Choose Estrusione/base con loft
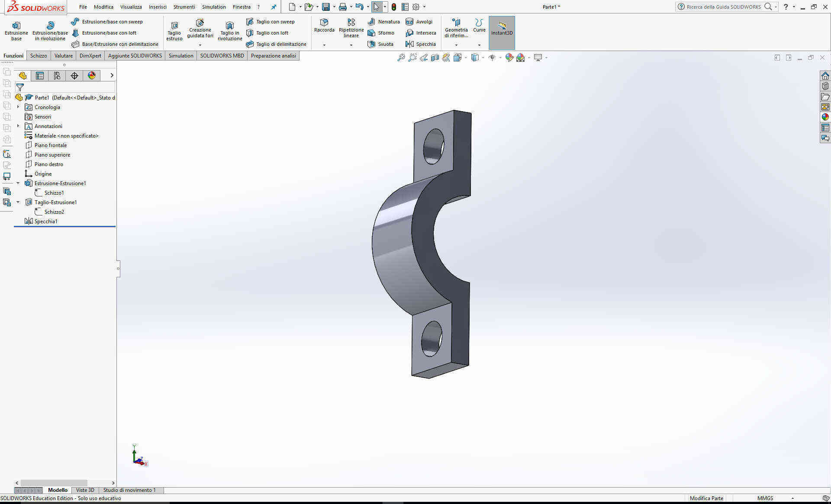Viewport: 831px width, 504px height. (104, 33)
